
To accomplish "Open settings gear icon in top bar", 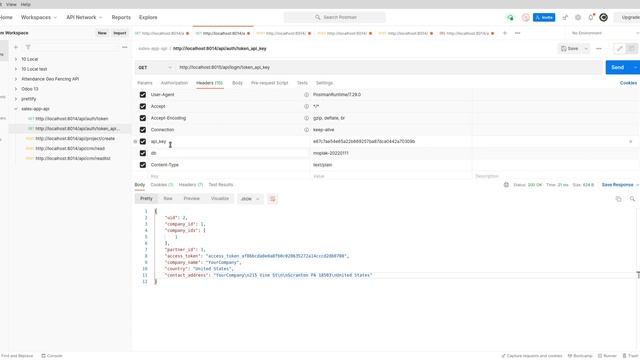I will point(578,18).
